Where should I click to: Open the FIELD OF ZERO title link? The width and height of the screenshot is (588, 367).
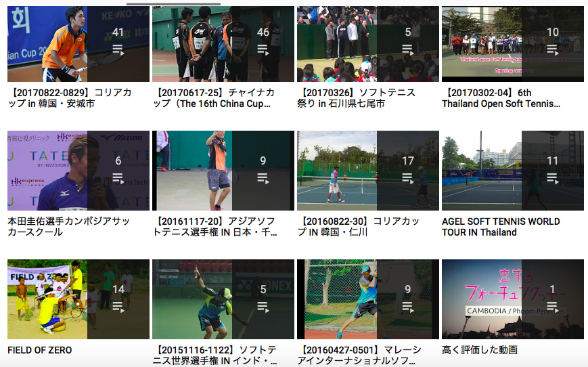pyautogui.click(x=40, y=350)
